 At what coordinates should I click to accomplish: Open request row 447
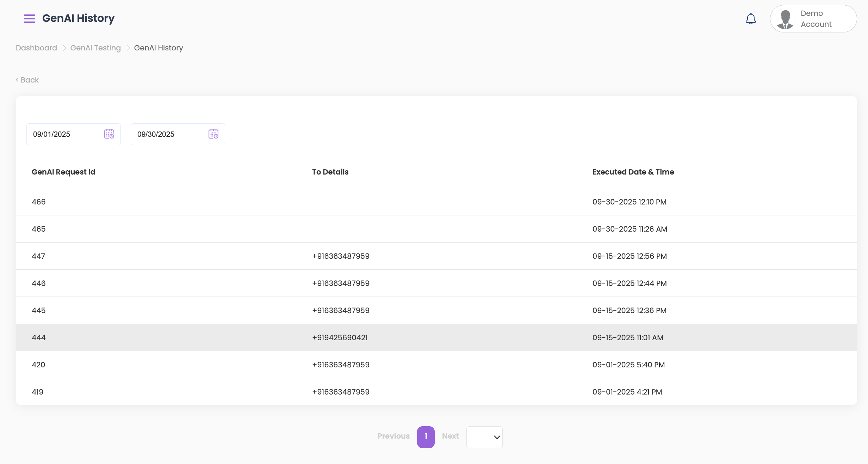(38, 256)
